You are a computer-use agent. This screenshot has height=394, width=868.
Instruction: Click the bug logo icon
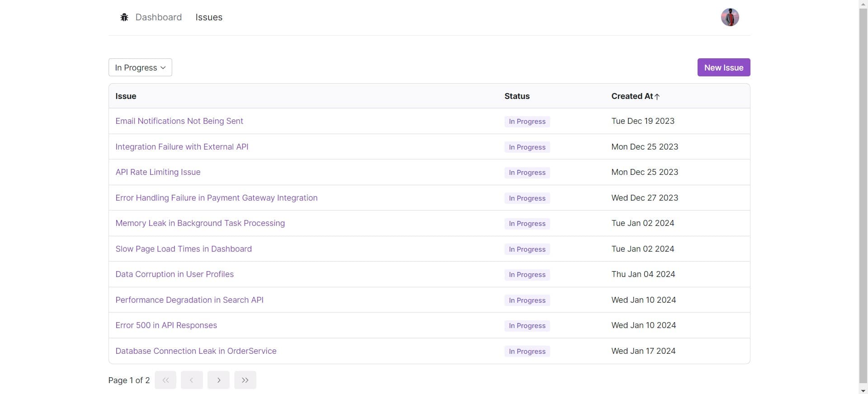(x=124, y=17)
